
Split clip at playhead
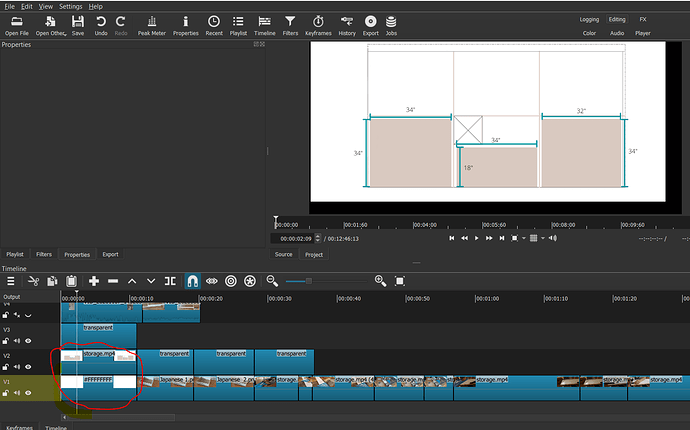(x=170, y=281)
